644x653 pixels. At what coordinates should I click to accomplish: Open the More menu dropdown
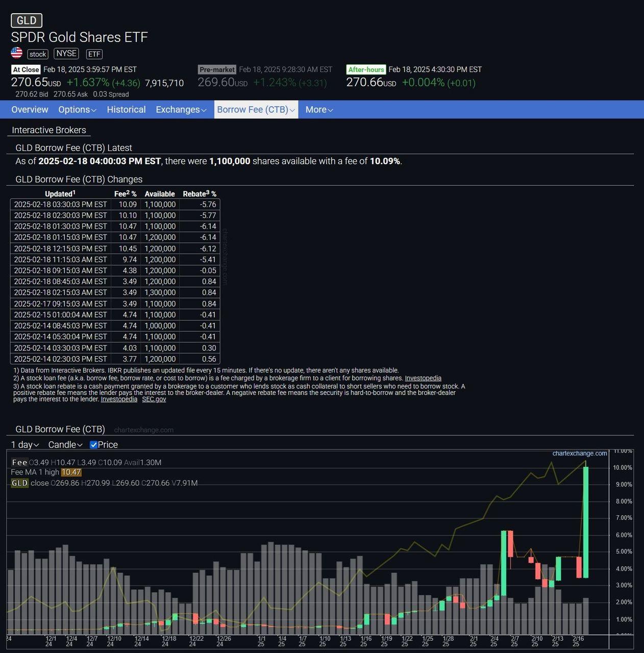[319, 110]
